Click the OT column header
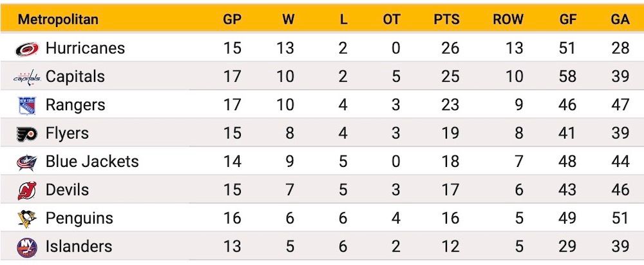Viewport: 644px width, 265px height. 392,19
